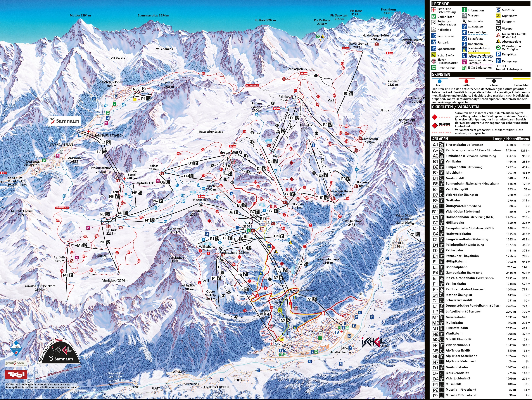Screen dimensions: 532x400
Task: Click the blue 'leicht' piste dot
Action: click(x=440, y=81)
